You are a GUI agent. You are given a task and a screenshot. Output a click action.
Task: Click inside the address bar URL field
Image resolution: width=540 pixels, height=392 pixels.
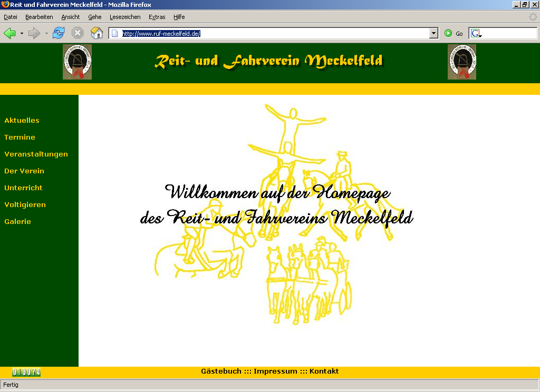[274, 33]
